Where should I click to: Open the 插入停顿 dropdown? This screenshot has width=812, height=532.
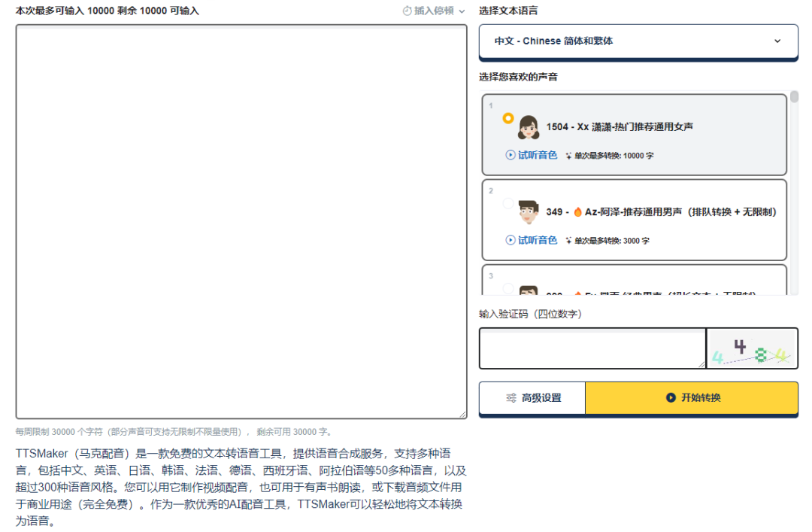coord(434,11)
